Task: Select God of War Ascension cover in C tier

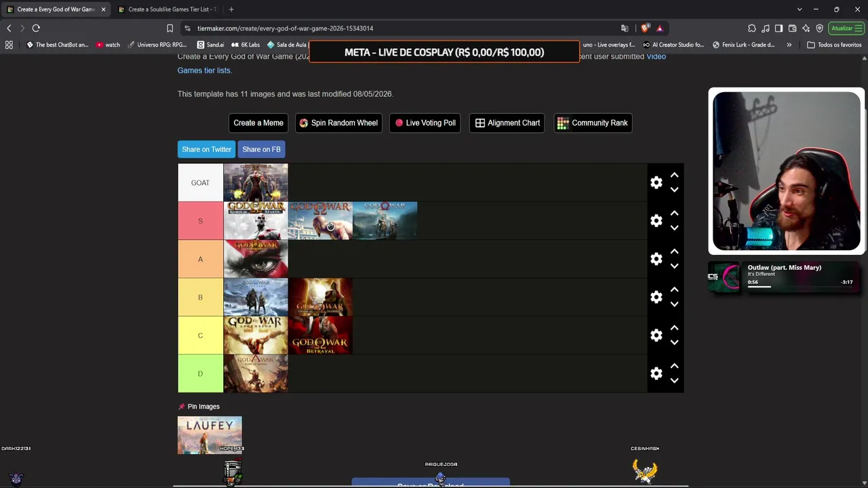Action: [x=256, y=335]
